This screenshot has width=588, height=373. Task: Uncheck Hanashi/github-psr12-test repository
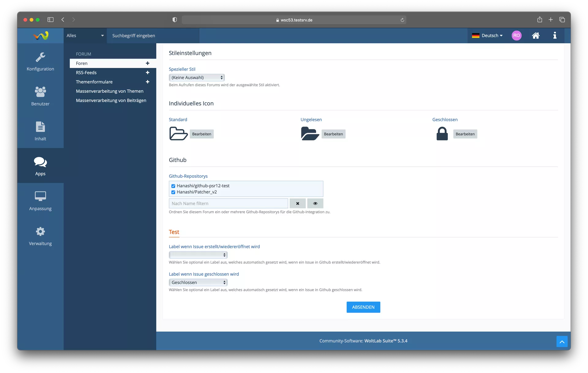tap(173, 186)
